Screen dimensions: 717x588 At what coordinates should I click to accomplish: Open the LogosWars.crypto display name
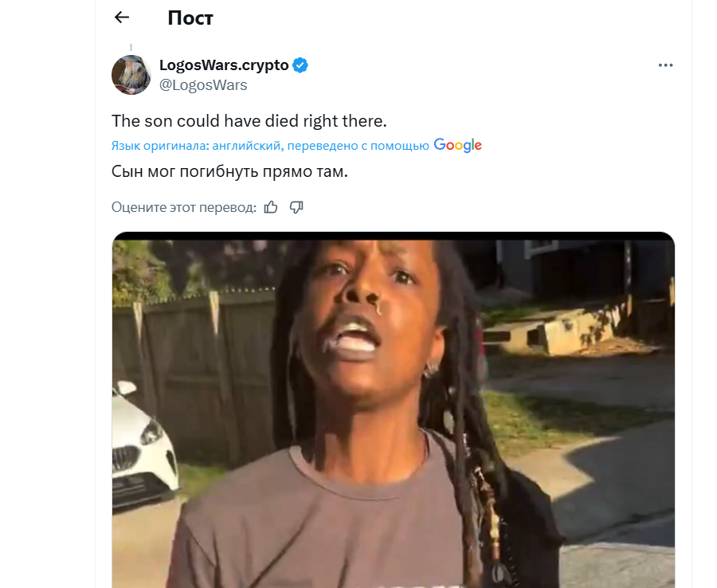[x=224, y=65]
